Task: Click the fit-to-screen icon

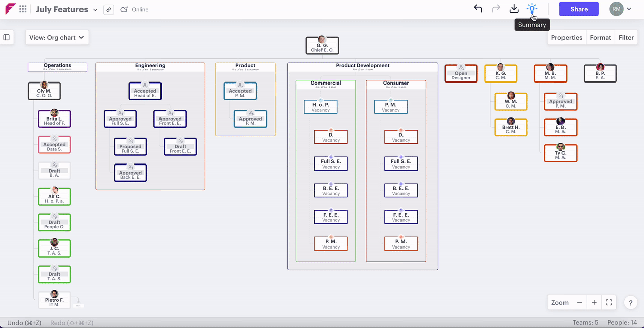Action: (x=609, y=302)
